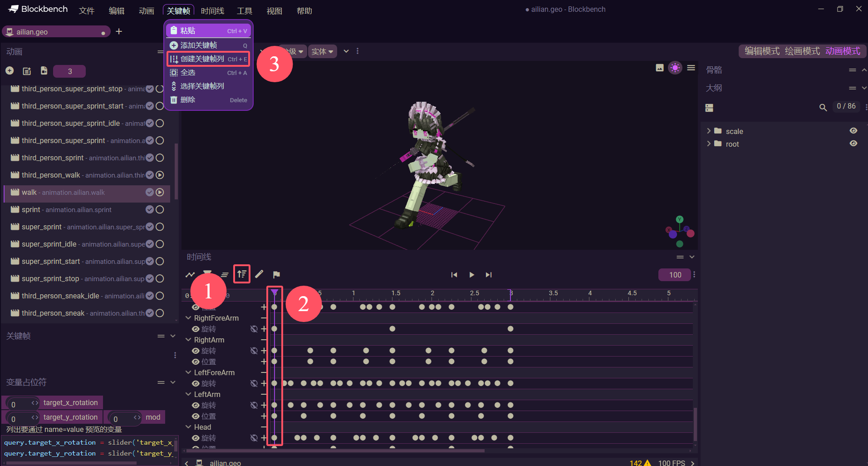Collapse the Head timeline group
Screen dimensions: 868x466
coord(188,427)
